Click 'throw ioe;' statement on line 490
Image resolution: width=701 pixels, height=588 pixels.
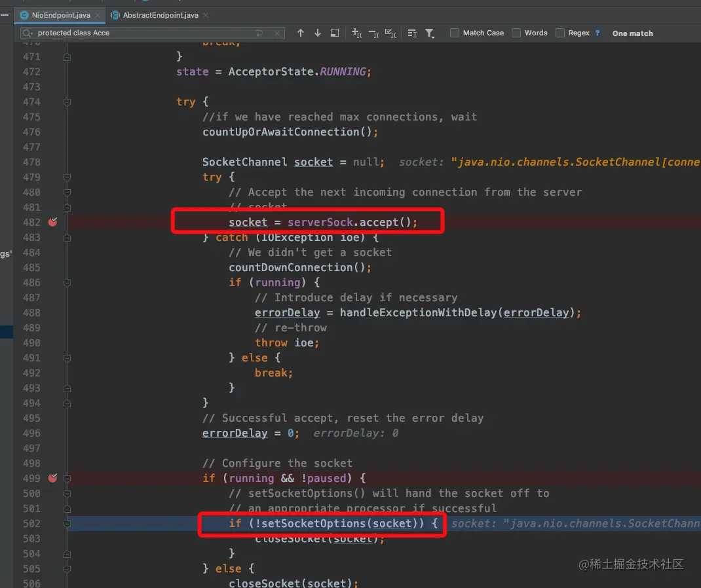point(287,342)
